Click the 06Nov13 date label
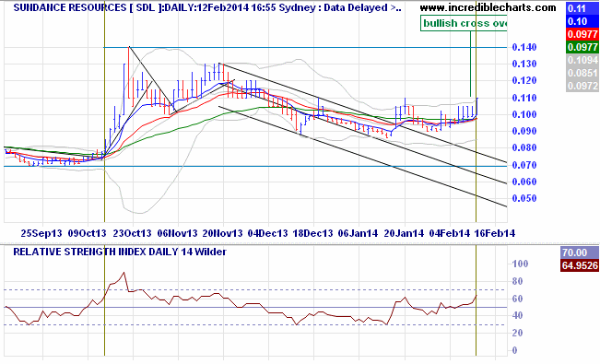 tap(178, 233)
